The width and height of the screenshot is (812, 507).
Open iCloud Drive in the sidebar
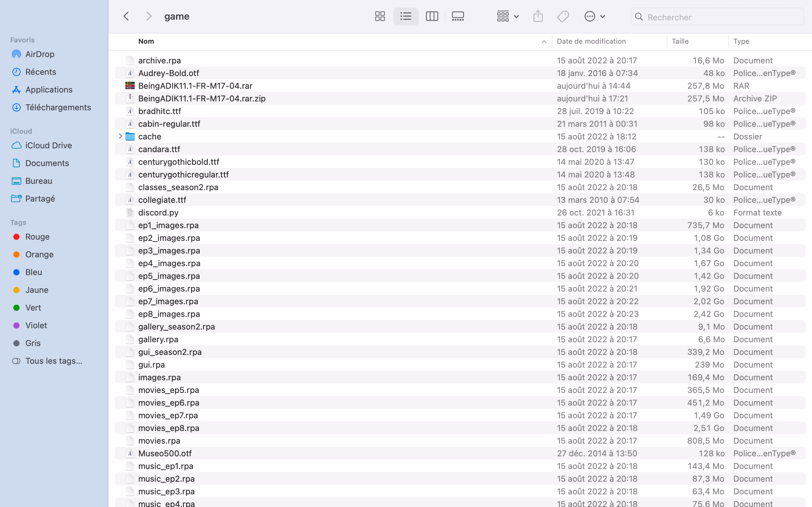pyautogui.click(x=48, y=145)
